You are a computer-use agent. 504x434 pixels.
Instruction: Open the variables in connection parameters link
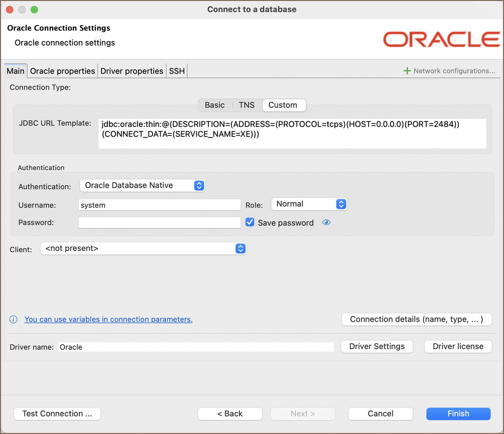(x=108, y=319)
